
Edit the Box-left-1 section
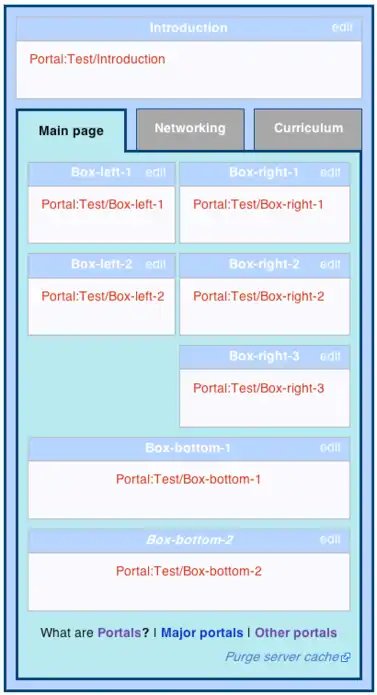155,172
